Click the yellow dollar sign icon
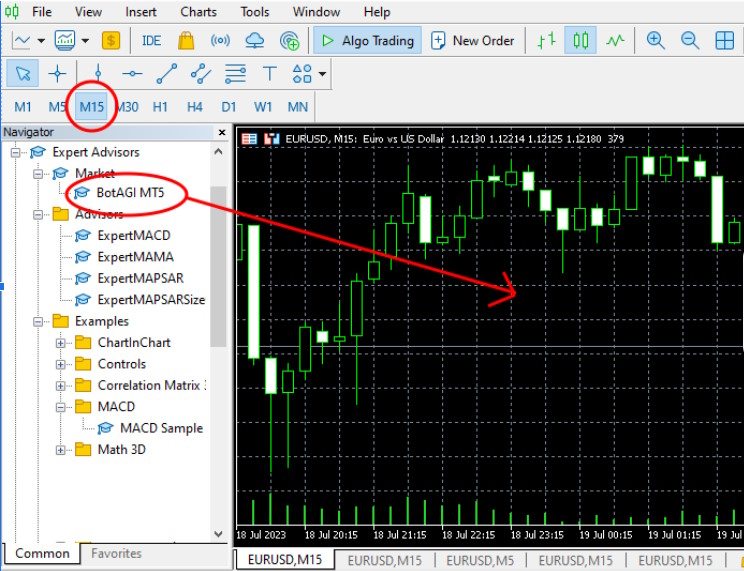Image resolution: width=744 pixels, height=571 pixels. [x=111, y=40]
